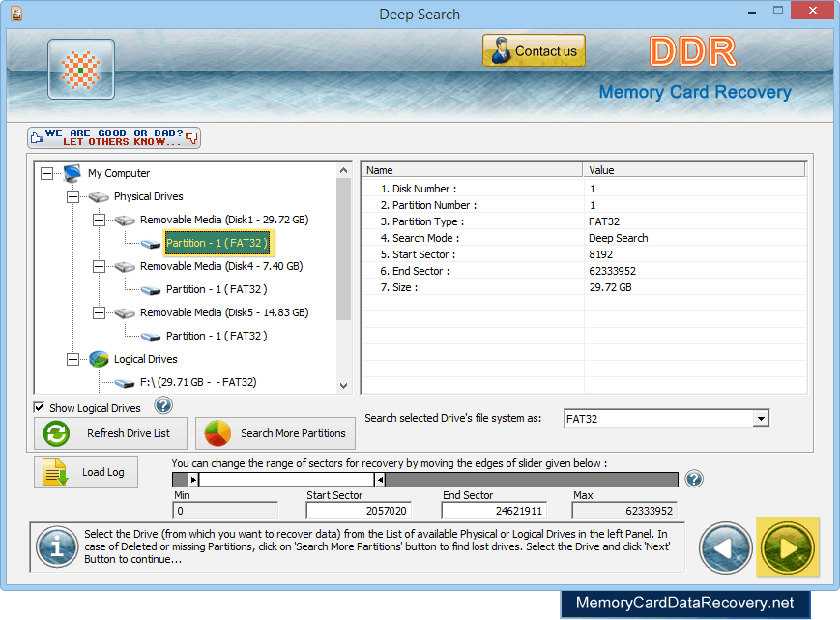This screenshot has width=840, height=620.
Task: Click the Start Sector value 8192
Action: (x=600, y=254)
